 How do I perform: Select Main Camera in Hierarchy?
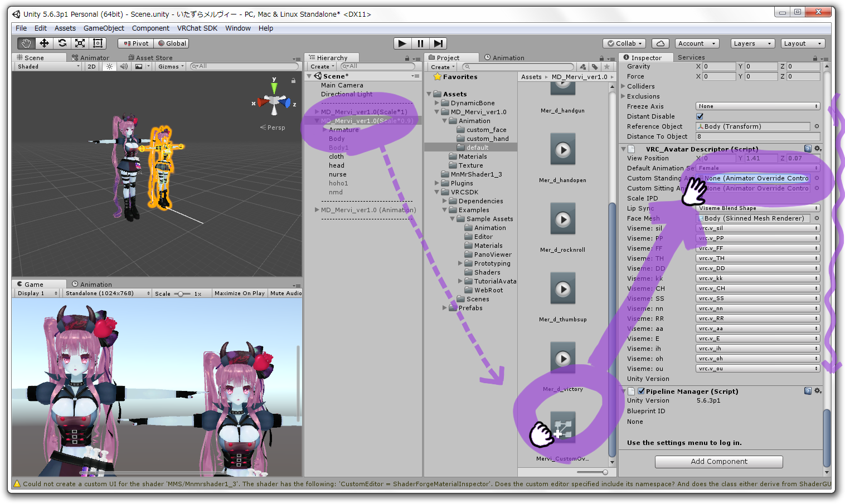pyautogui.click(x=342, y=85)
